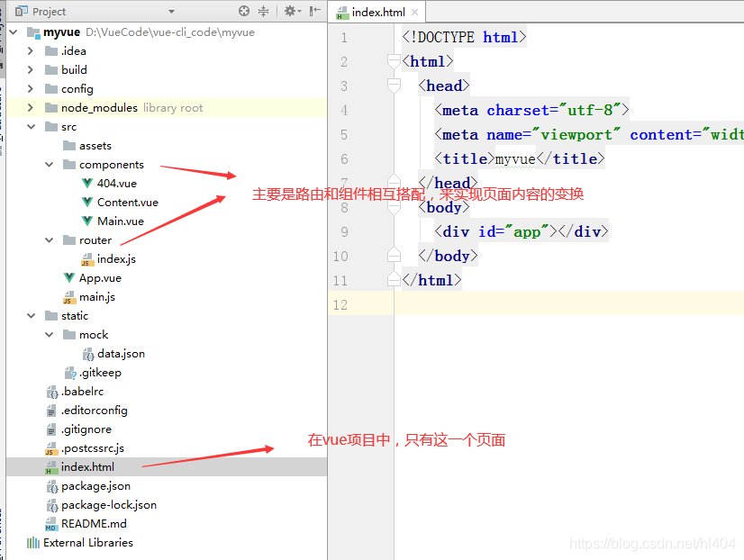Collapse the myvue project root
The image size is (744, 560).
(x=14, y=32)
